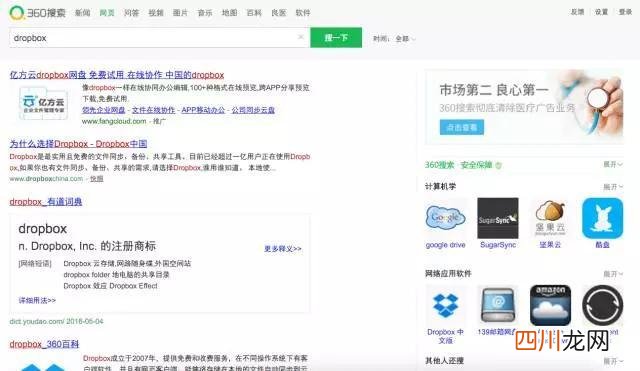Open the 坚果云 acorn icon

pos(550,218)
